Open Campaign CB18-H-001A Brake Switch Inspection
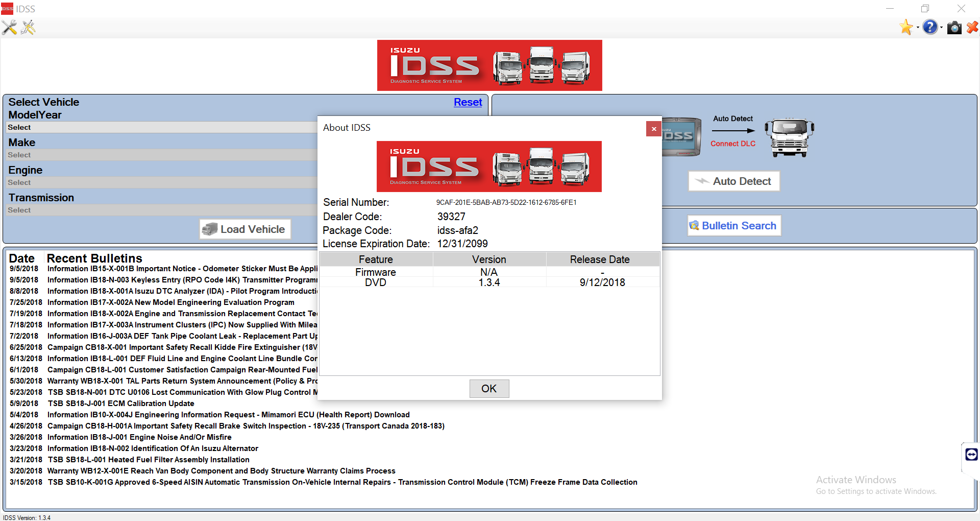The width and height of the screenshot is (980, 521). [246, 426]
